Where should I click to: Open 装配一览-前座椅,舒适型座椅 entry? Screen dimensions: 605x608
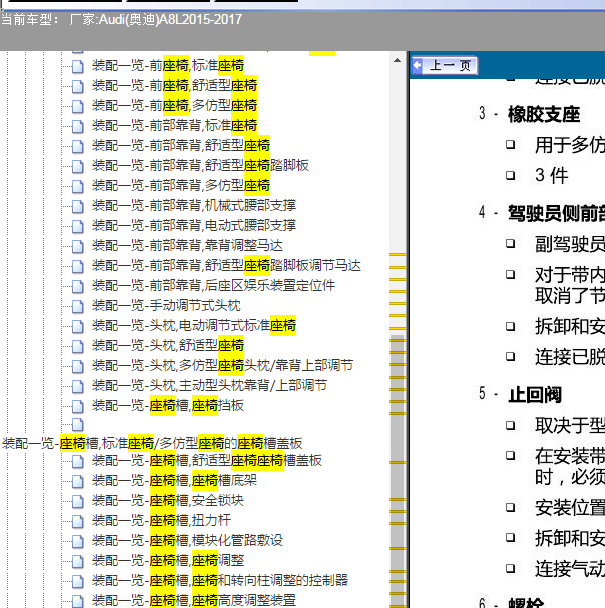(x=175, y=85)
